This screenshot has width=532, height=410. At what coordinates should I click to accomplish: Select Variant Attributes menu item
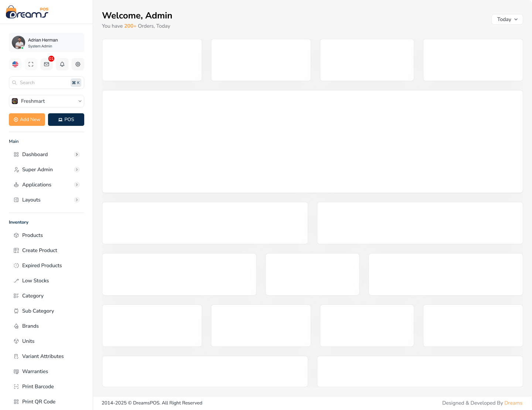pyautogui.click(x=43, y=356)
